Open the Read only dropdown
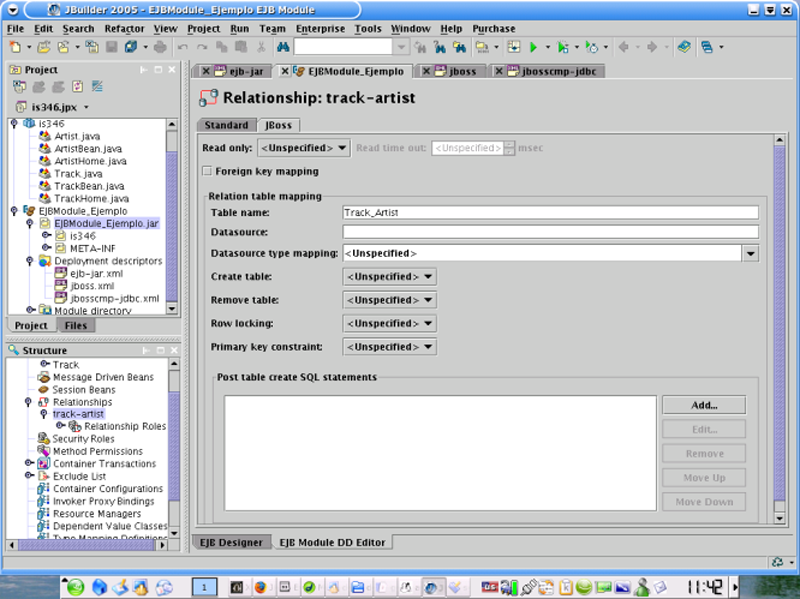 [304, 148]
